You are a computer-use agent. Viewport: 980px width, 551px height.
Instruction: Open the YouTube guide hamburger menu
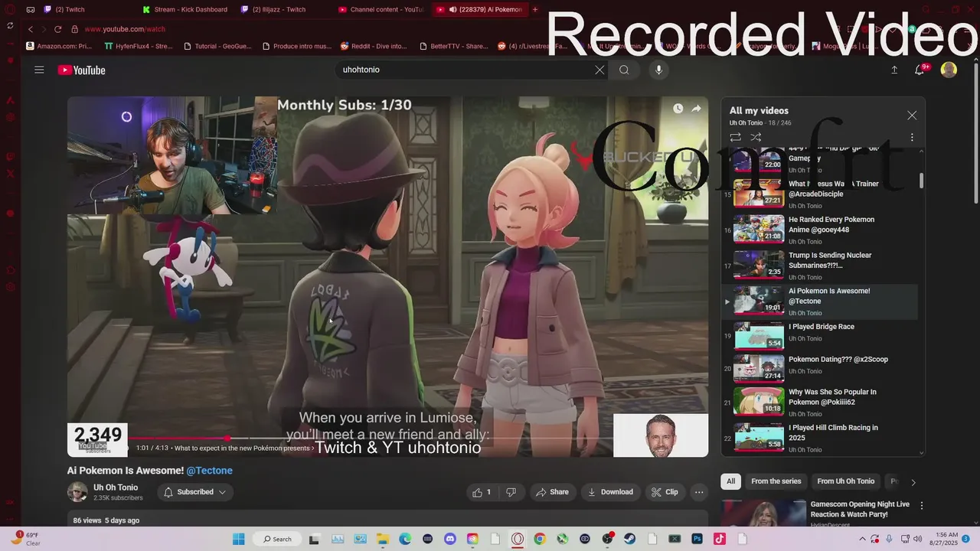[x=39, y=70]
